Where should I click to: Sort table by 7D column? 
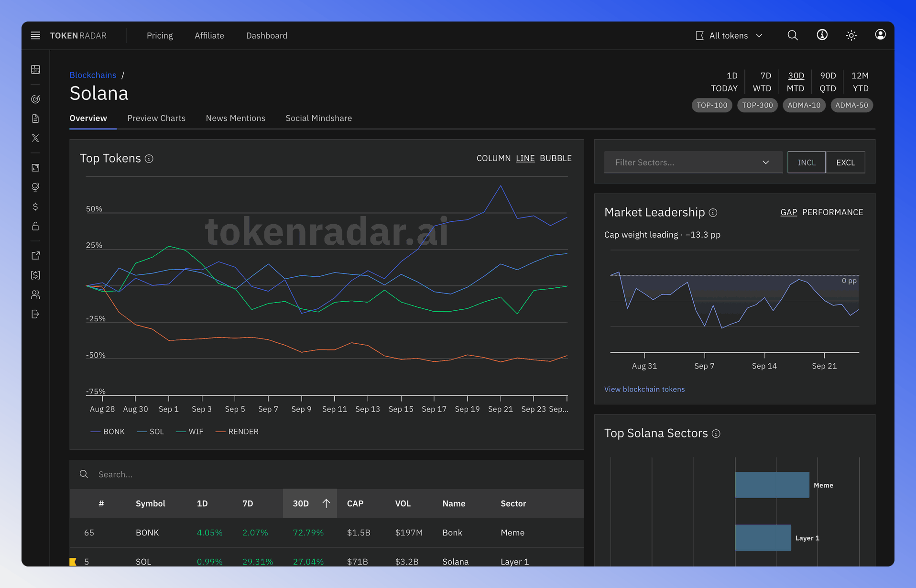pos(248,503)
